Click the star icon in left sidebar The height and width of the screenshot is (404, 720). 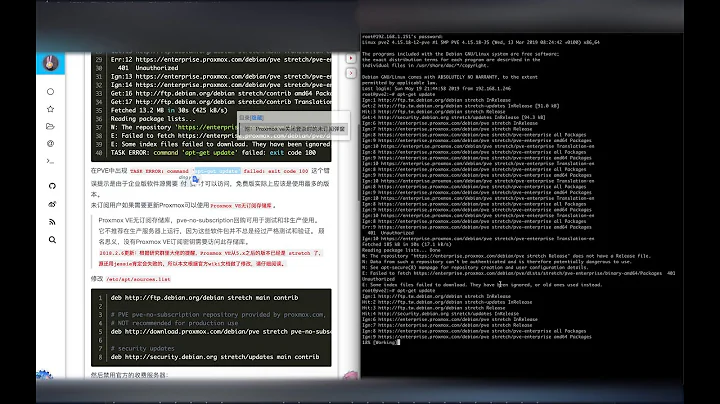coord(51,109)
